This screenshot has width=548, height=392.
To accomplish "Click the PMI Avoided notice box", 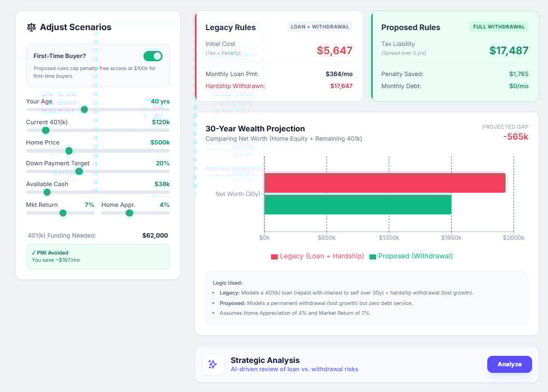I will click(98, 256).
